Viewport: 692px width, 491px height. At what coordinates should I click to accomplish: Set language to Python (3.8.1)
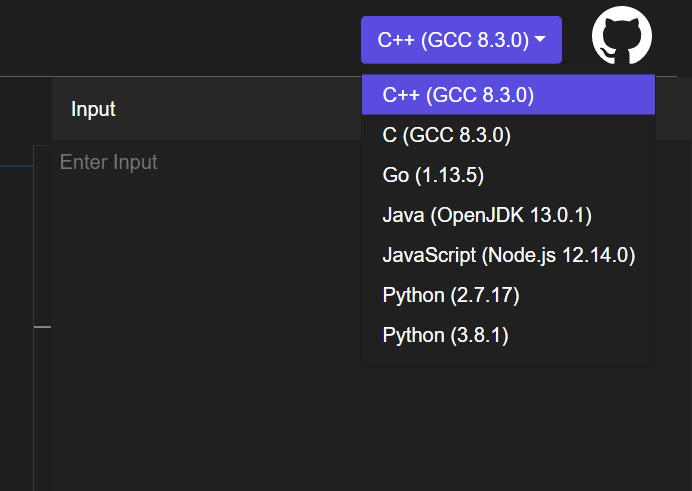pyautogui.click(x=446, y=335)
